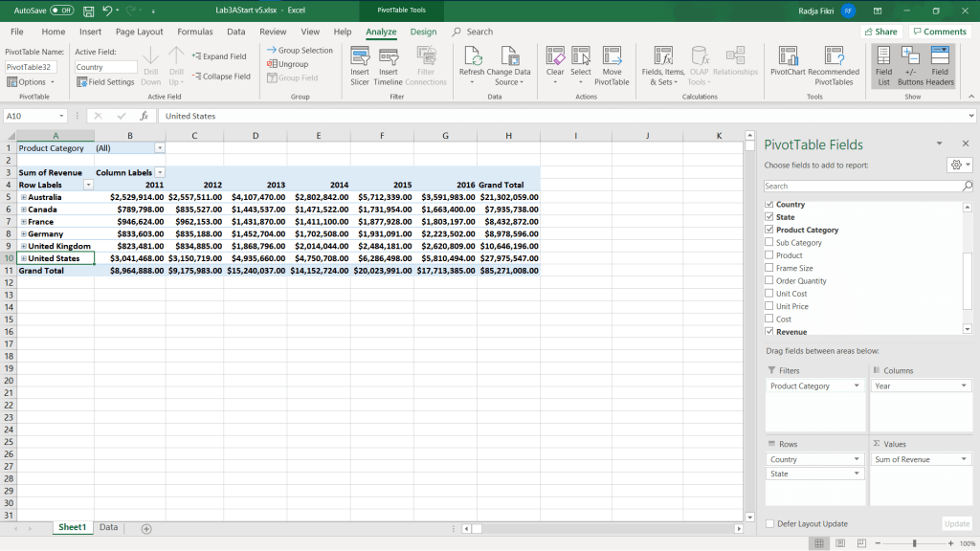
Task: Enable Defer Layout Update checkbox
Action: (x=770, y=524)
